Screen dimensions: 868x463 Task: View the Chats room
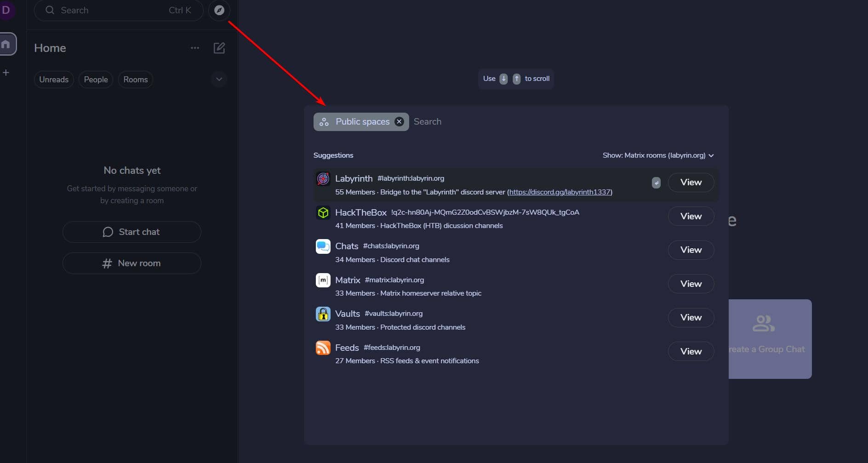(x=691, y=250)
